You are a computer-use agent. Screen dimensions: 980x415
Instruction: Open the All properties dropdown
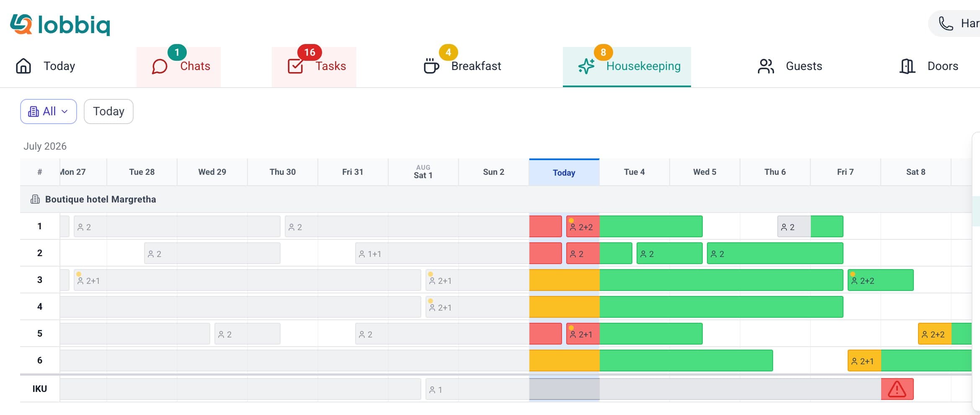pyautogui.click(x=49, y=112)
